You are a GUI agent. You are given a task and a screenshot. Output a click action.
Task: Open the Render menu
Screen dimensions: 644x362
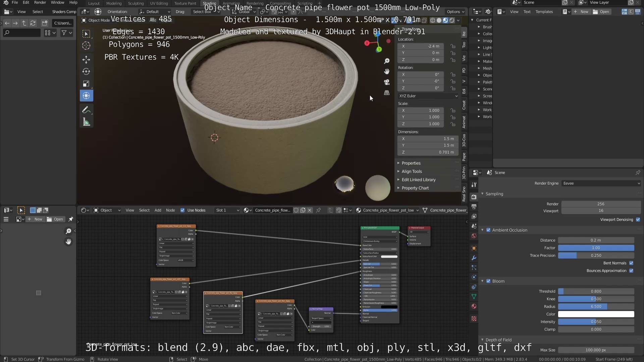[x=40, y=3]
